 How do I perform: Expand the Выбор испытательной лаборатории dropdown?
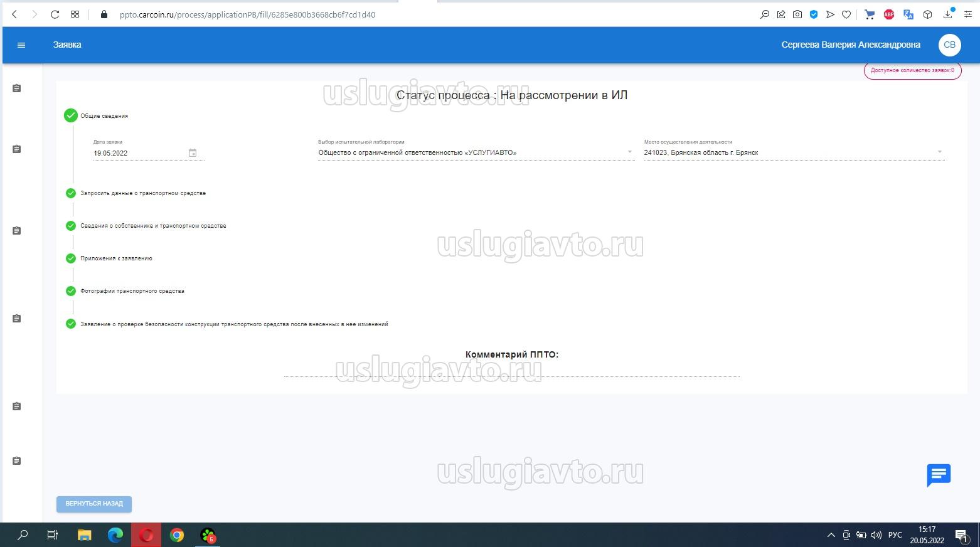(629, 152)
